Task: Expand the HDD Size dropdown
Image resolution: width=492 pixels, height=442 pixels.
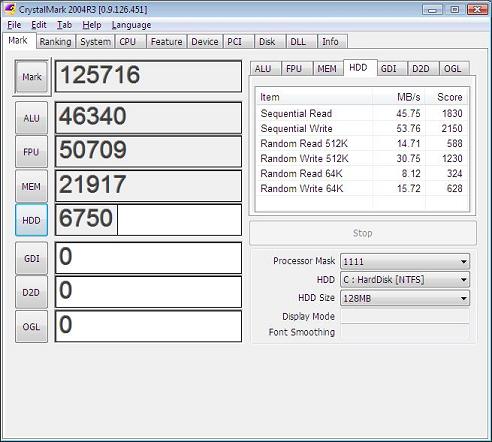Action: (405, 298)
